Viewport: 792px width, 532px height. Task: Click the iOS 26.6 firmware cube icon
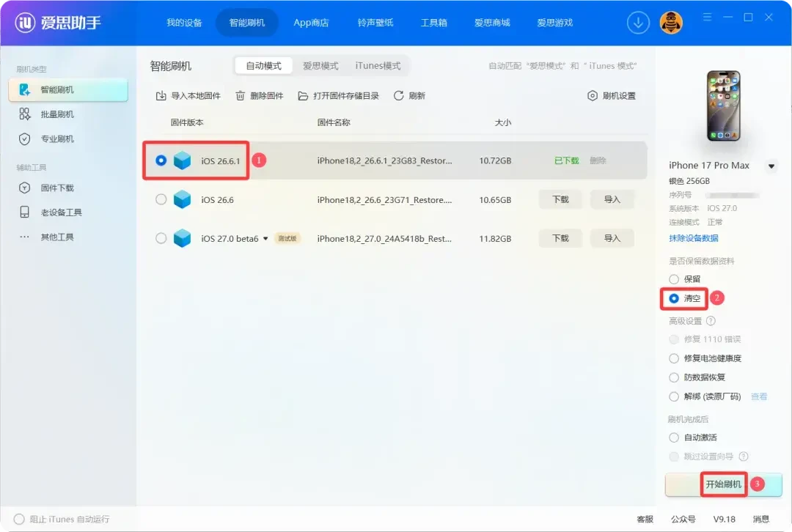[x=183, y=199]
